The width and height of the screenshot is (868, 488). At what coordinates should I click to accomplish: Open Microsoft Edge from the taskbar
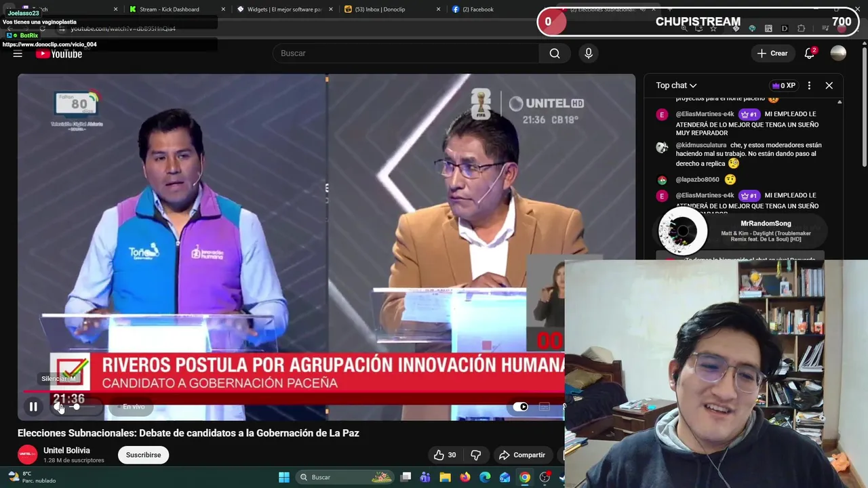[x=485, y=477]
